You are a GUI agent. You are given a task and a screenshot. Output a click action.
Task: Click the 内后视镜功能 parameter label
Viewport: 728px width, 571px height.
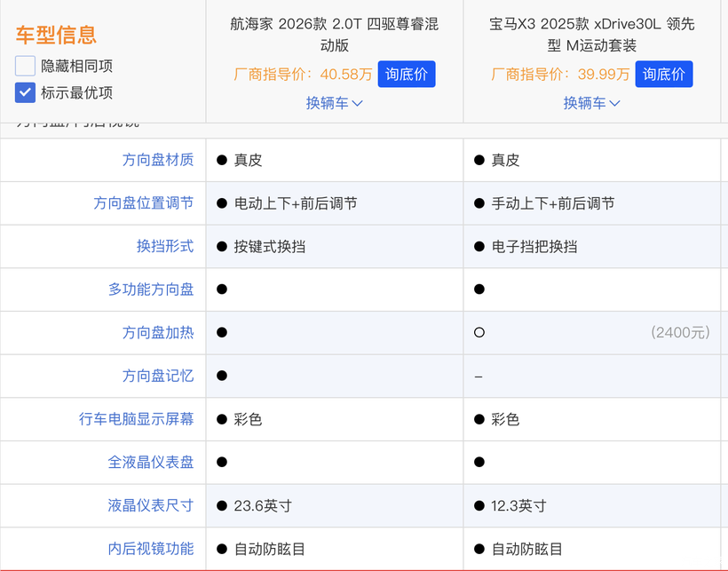151,549
